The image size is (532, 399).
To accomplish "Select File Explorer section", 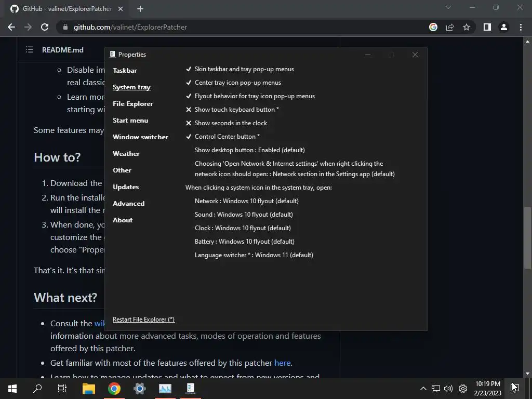I will (x=132, y=104).
